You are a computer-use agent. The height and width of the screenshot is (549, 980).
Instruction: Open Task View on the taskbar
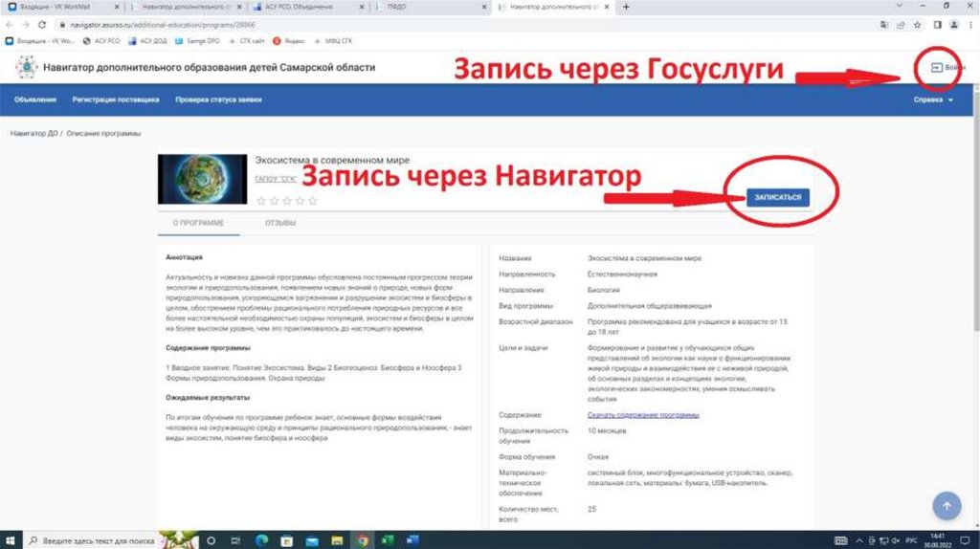[x=235, y=540]
